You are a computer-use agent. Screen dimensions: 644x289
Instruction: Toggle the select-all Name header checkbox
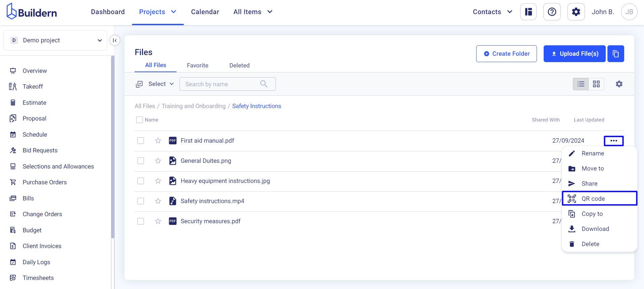[x=140, y=120]
